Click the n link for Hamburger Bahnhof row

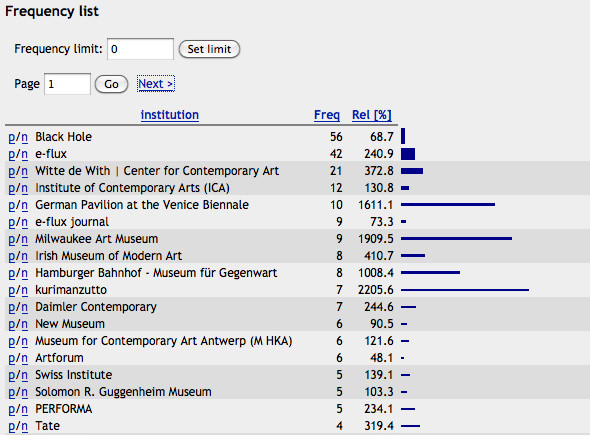(24, 273)
